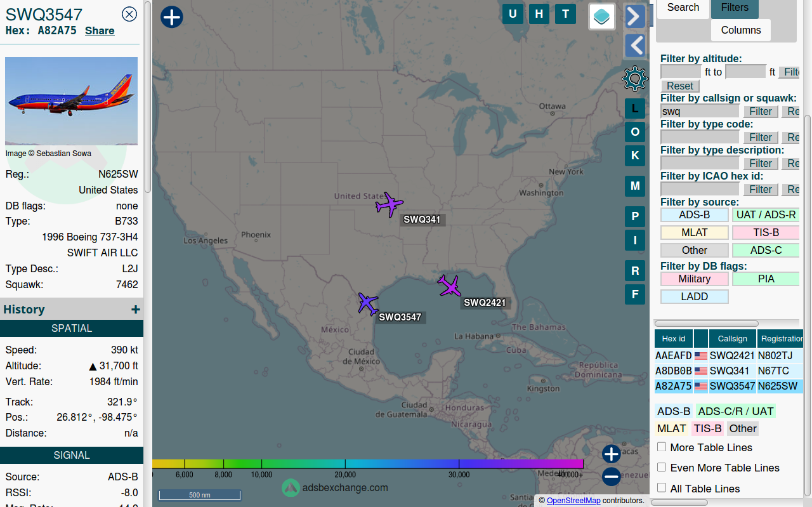Toggle Other source filter
The height and width of the screenshot is (507, 812).
(x=695, y=251)
